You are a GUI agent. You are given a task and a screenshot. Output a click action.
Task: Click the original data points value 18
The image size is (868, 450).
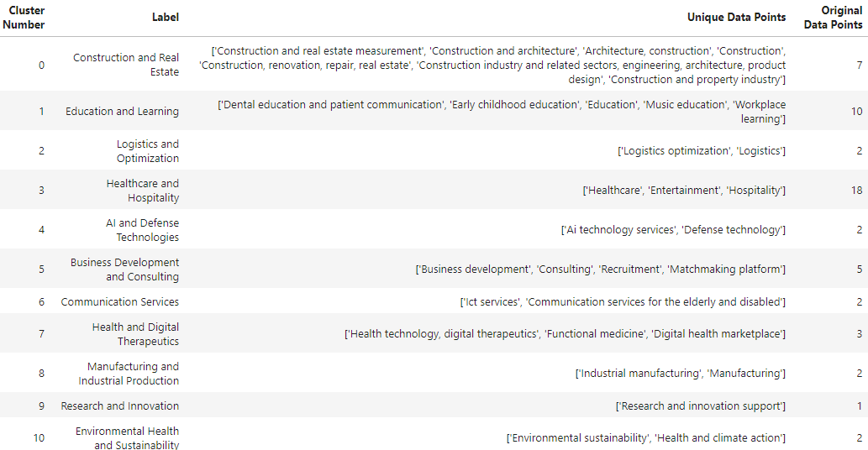pos(856,191)
